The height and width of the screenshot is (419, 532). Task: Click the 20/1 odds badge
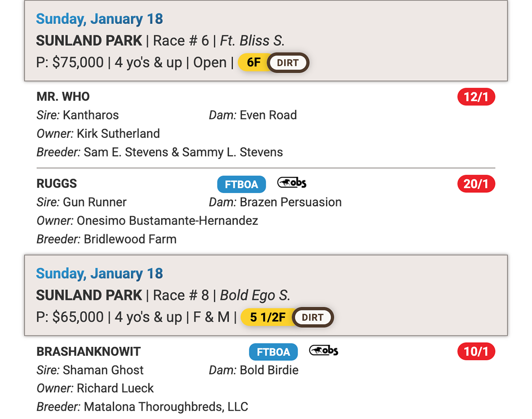[x=476, y=184]
